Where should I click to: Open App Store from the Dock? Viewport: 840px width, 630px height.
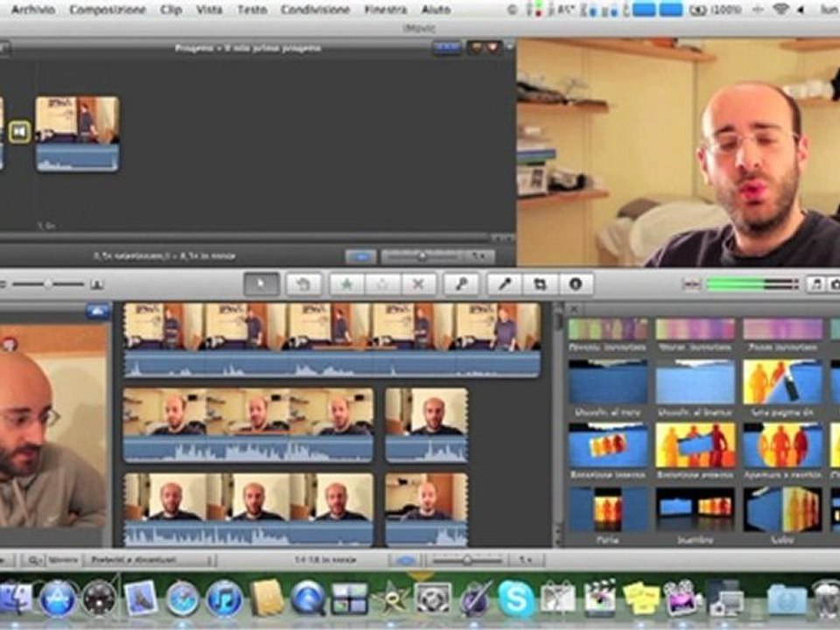[x=58, y=598]
